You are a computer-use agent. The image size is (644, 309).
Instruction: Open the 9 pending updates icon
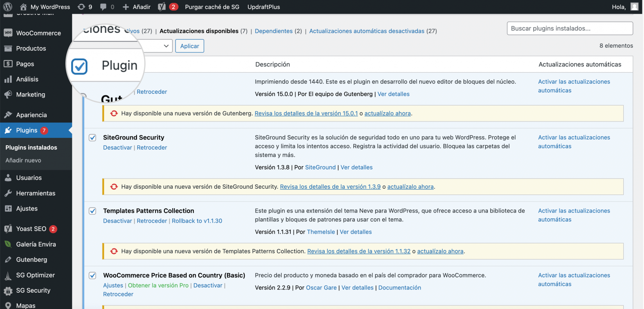(85, 7)
